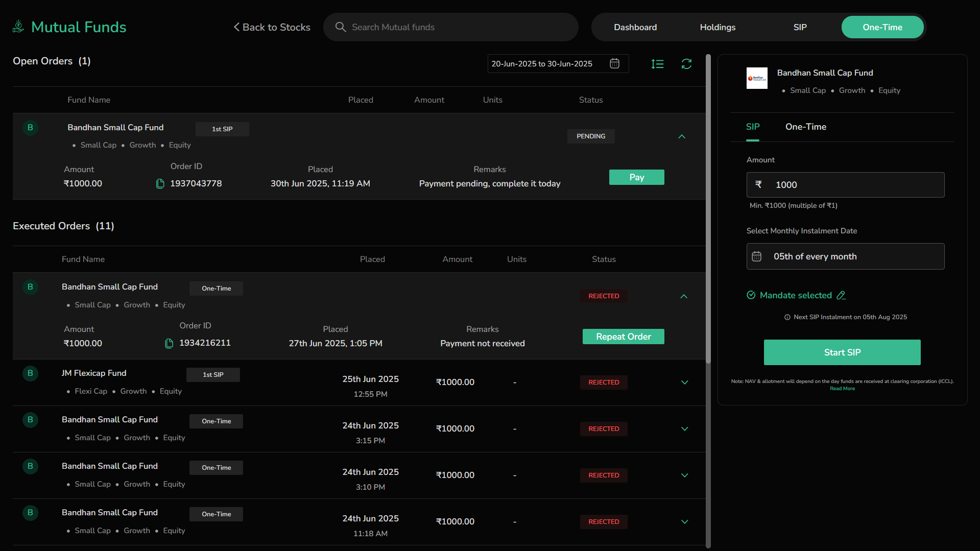Viewport: 980px width, 551px height.
Task: Click the Executed Orders (11) heading
Action: (63, 226)
